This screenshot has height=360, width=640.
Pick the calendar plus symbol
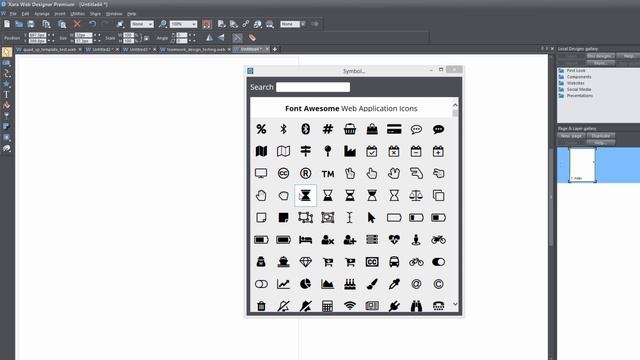coord(438,151)
